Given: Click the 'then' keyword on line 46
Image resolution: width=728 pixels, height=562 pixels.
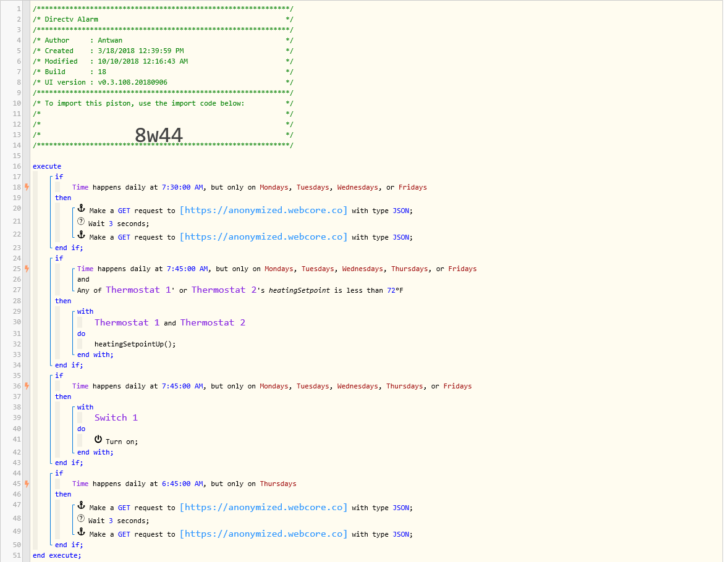Looking at the screenshot, I should (63, 494).
